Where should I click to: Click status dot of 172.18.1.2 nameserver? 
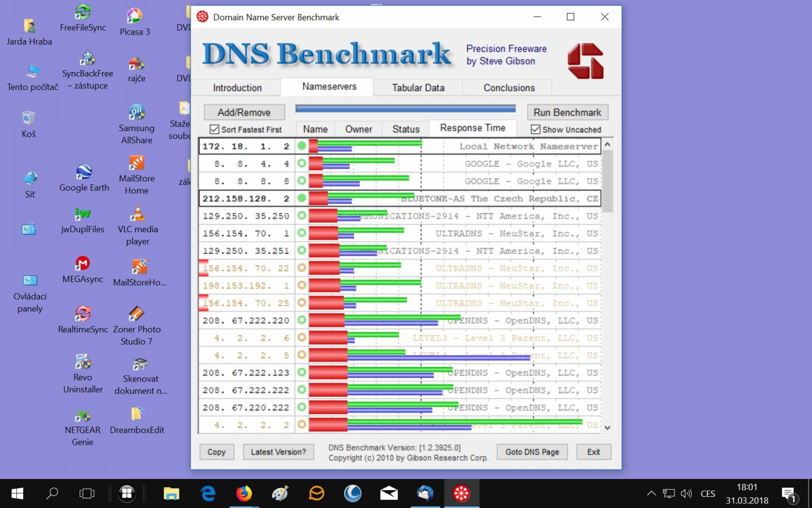(302, 146)
